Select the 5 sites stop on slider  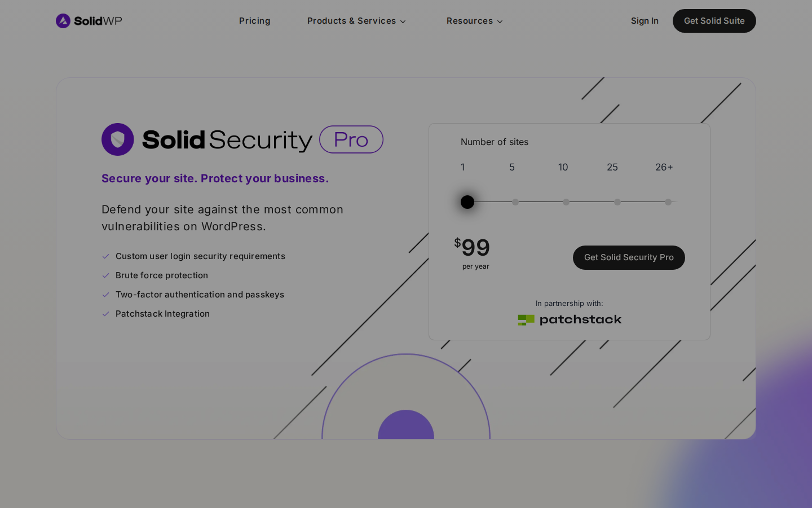point(515,202)
